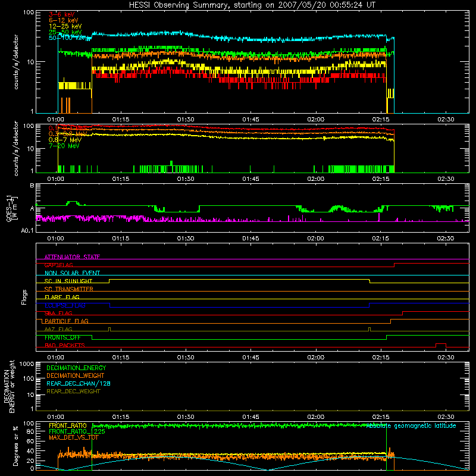Select the B tick label on GOES axis
Screen dimensions: 476x476
coord(32,185)
